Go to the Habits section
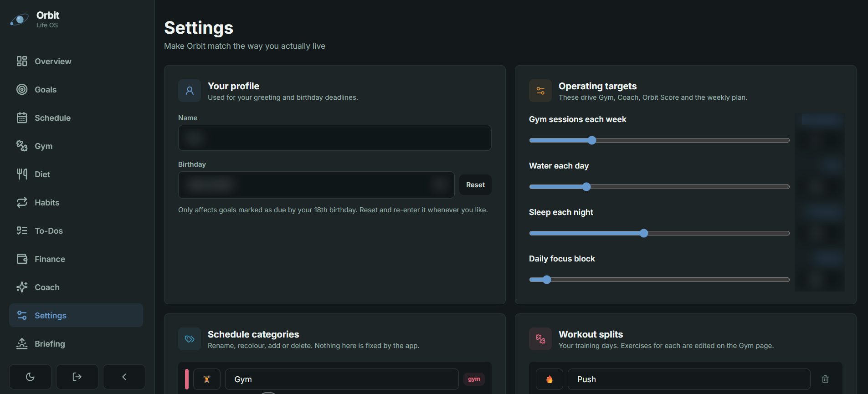The image size is (868, 394). pos(76,203)
